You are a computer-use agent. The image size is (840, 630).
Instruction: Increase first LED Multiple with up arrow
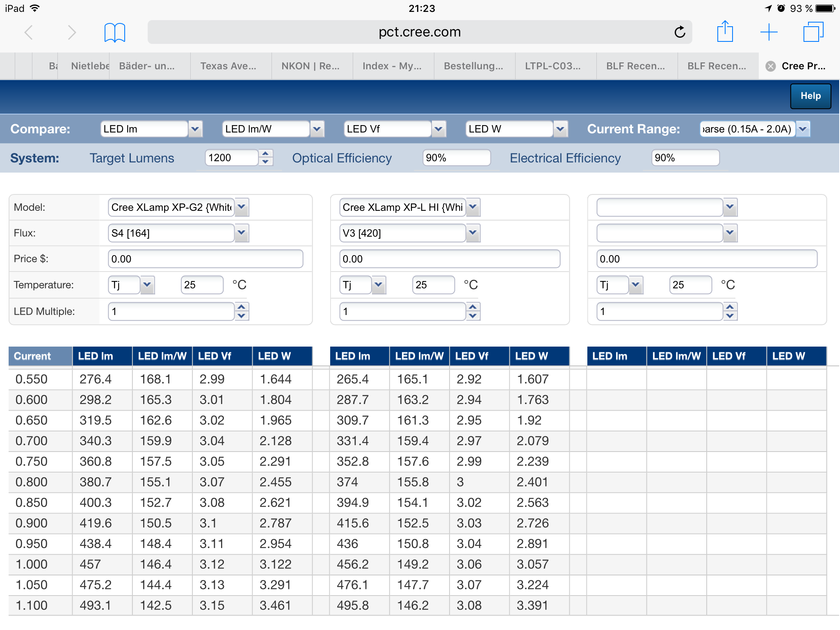point(242,307)
